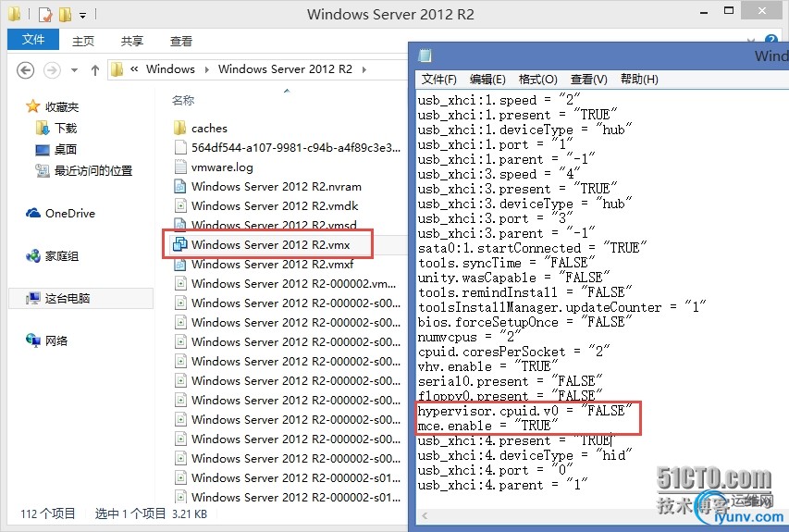The width and height of the screenshot is (789, 532).
Task: Click the Notepad window title icon
Action: (x=425, y=56)
